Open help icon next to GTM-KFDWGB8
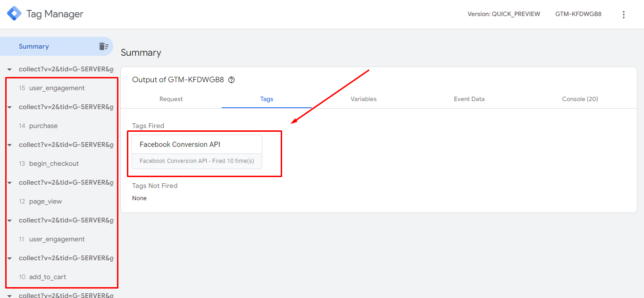Viewport: 644px width, 298px height. pos(231,80)
